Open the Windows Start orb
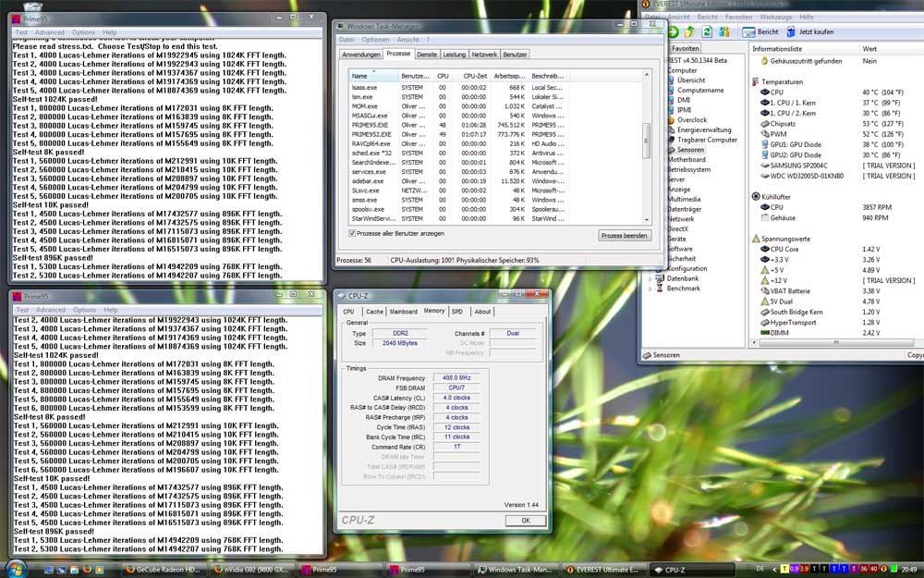 pos(16,569)
